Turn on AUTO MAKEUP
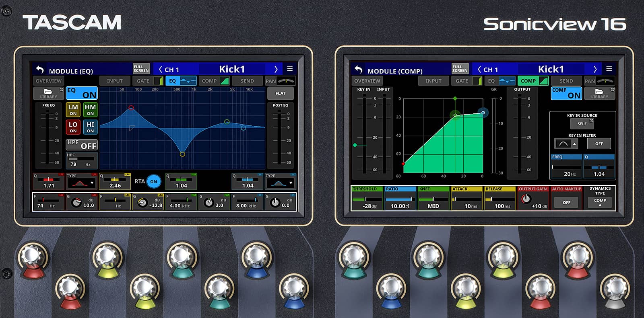The image size is (644, 318). tap(566, 203)
